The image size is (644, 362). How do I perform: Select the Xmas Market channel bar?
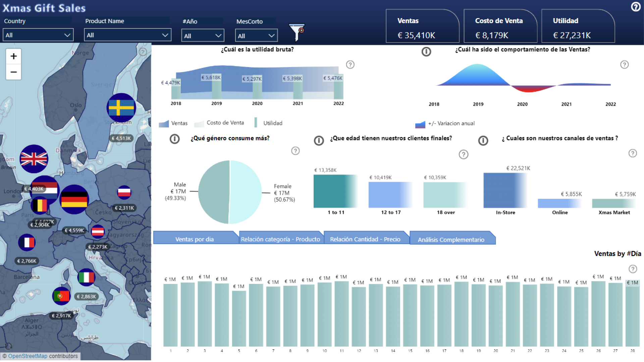coord(614,203)
